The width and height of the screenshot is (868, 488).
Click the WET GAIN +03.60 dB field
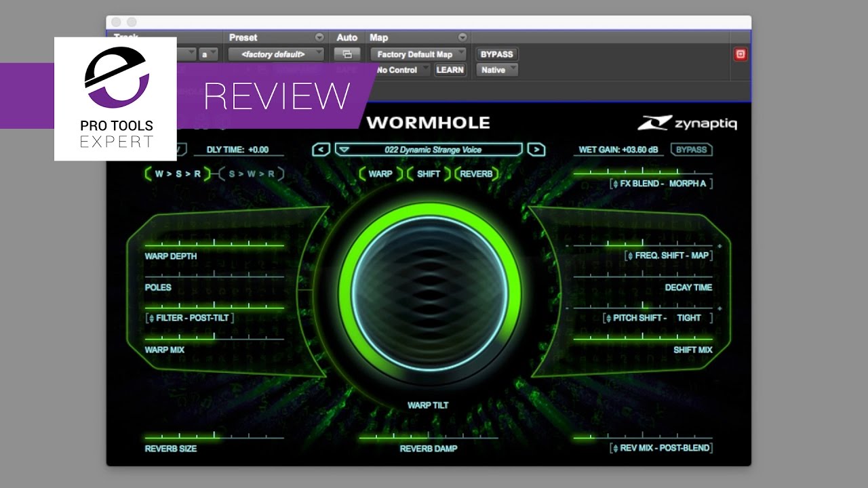pyautogui.click(x=620, y=150)
